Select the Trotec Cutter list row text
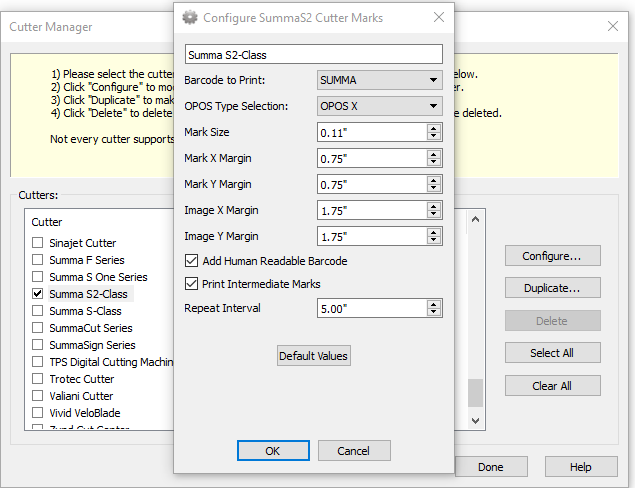This screenshot has height=488, width=635. point(82,379)
